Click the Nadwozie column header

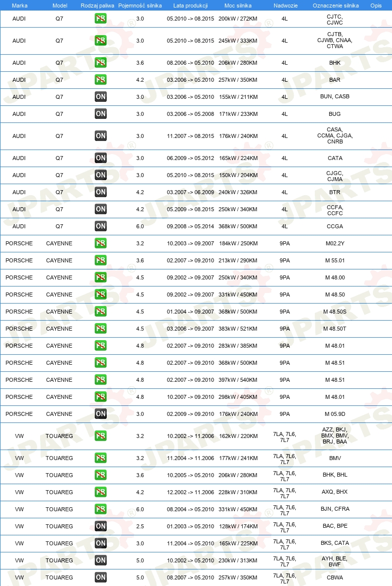tap(286, 6)
